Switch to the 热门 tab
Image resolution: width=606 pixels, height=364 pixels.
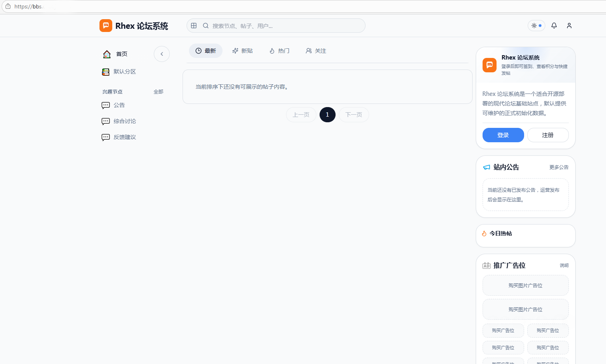279,51
